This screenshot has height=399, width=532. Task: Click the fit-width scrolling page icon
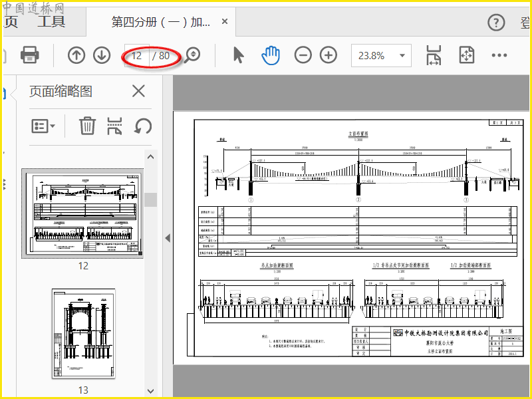[434, 55]
